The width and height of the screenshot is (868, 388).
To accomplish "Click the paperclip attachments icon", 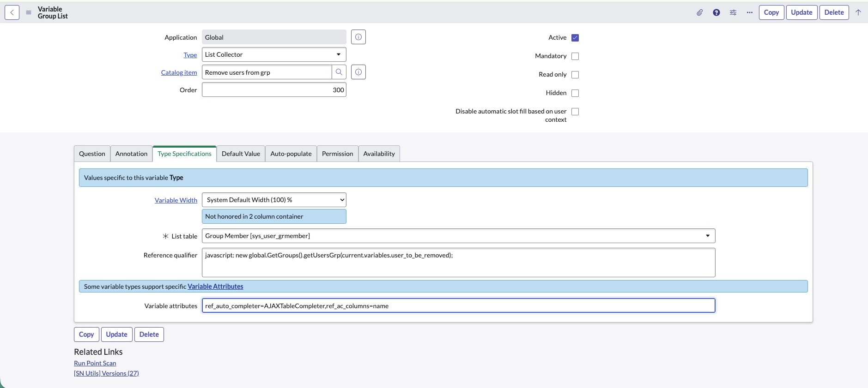I will pyautogui.click(x=699, y=12).
